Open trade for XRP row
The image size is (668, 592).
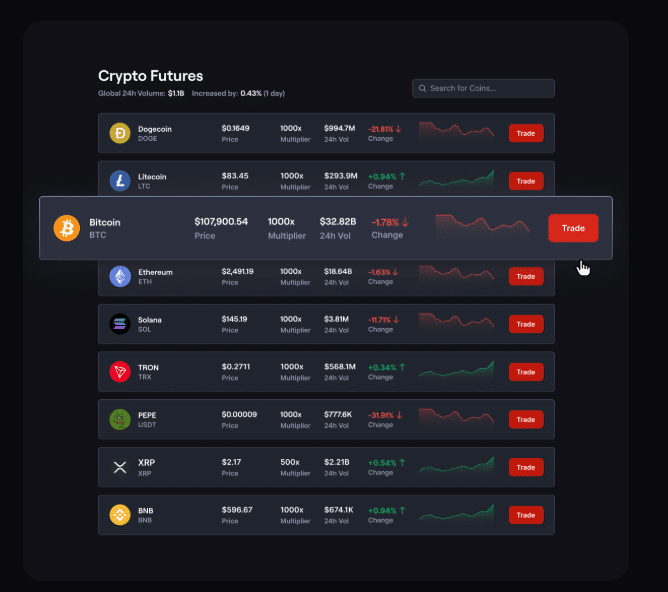coord(526,467)
